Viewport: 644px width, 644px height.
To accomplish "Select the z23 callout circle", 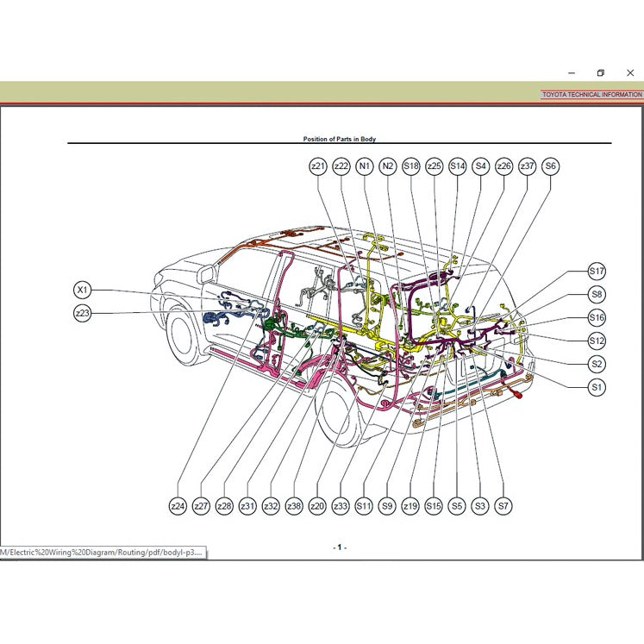I will tap(83, 315).
